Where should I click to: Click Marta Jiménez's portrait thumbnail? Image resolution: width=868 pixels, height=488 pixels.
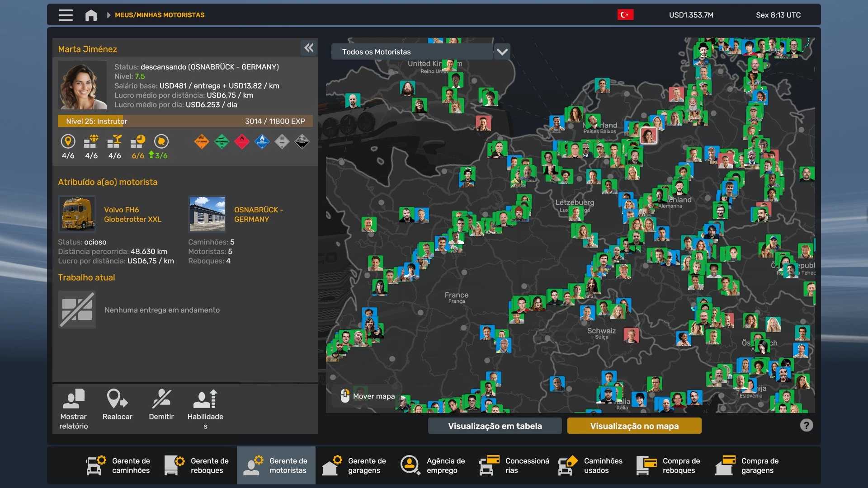82,85
